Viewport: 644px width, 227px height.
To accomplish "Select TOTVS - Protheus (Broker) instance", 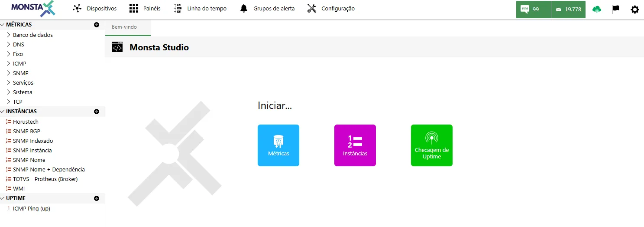I will pos(45,179).
